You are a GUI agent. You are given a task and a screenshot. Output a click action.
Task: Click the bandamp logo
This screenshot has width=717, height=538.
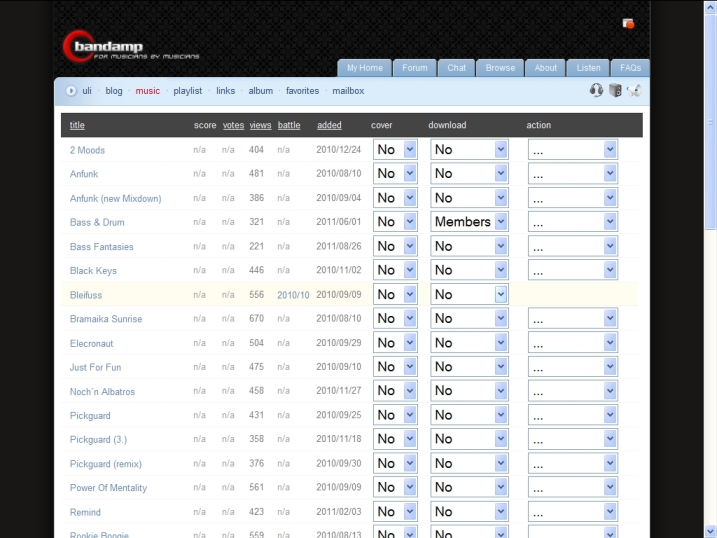(x=130, y=48)
